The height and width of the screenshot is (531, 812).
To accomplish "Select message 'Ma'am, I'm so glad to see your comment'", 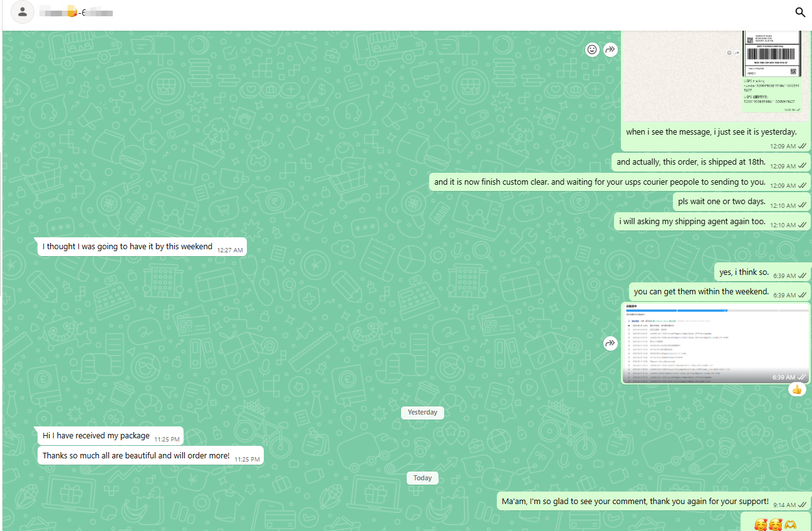I will 654,502.
